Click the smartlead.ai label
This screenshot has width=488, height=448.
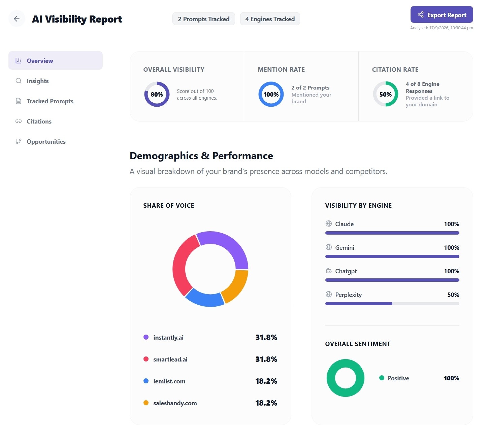(170, 359)
